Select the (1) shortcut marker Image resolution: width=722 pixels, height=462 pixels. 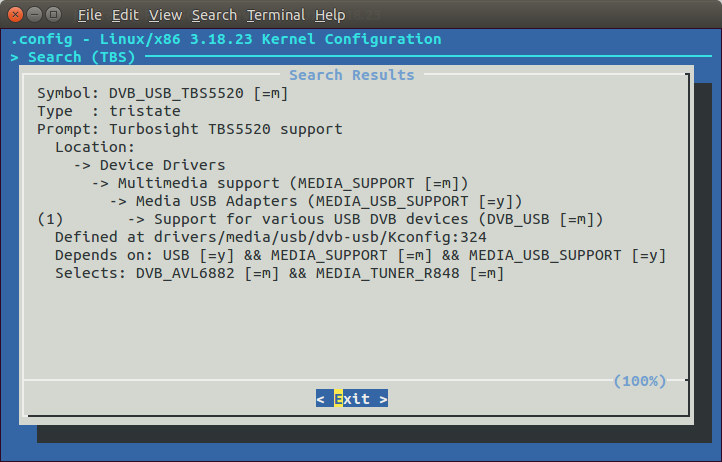point(50,219)
